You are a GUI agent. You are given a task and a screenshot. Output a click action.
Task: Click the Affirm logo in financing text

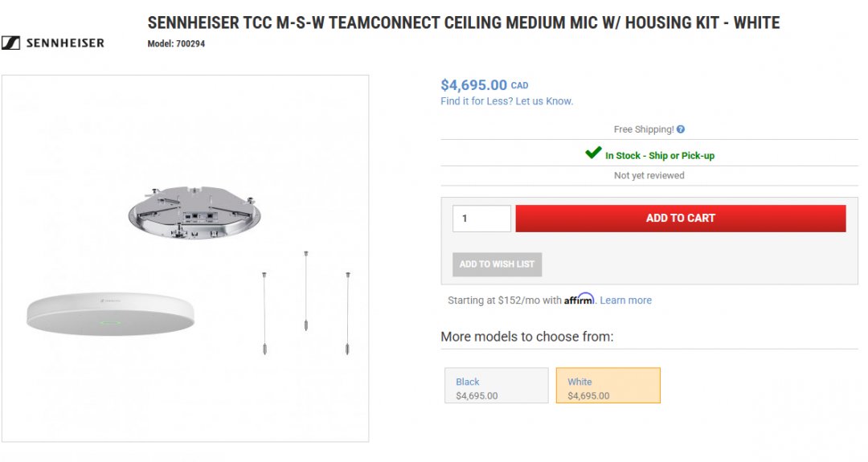click(x=579, y=299)
